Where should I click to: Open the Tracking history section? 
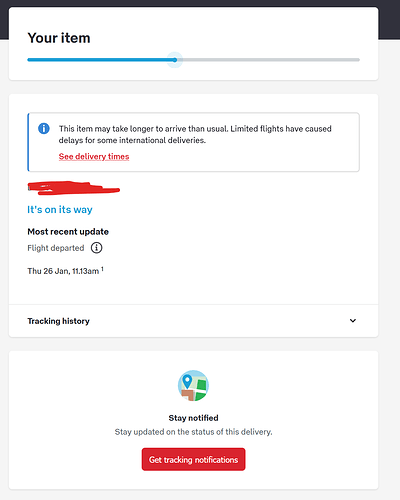tap(193, 321)
